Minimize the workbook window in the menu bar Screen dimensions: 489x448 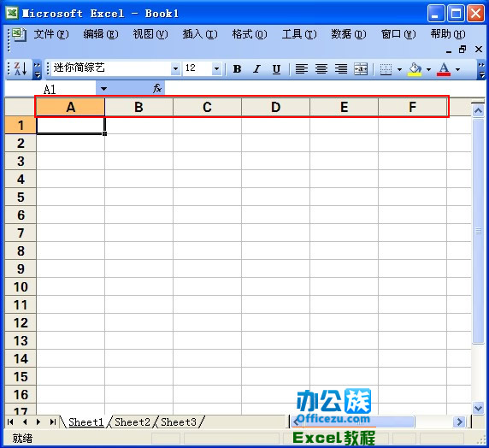[449, 50]
